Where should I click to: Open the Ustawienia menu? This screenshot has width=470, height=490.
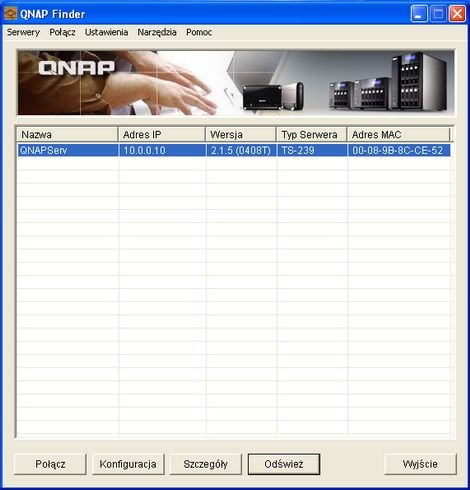pos(106,32)
